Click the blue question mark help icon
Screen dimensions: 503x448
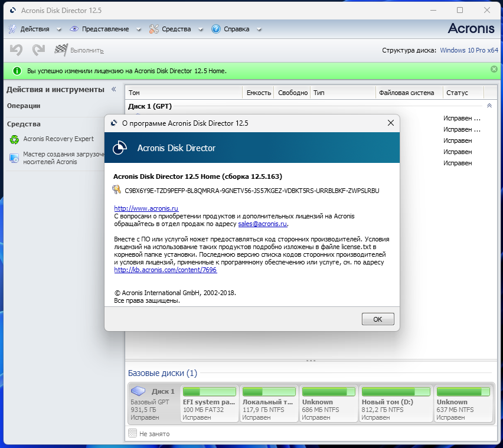[x=216, y=29]
